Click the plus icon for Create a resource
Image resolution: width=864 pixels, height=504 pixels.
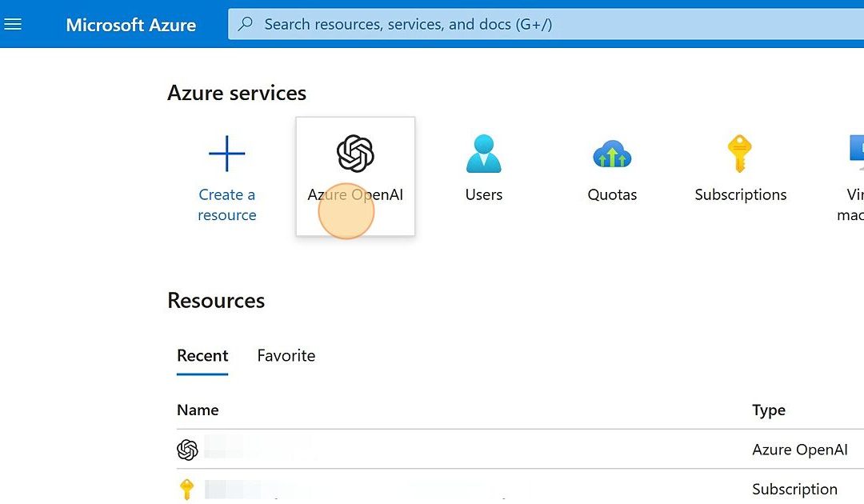[x=227, y=153]
